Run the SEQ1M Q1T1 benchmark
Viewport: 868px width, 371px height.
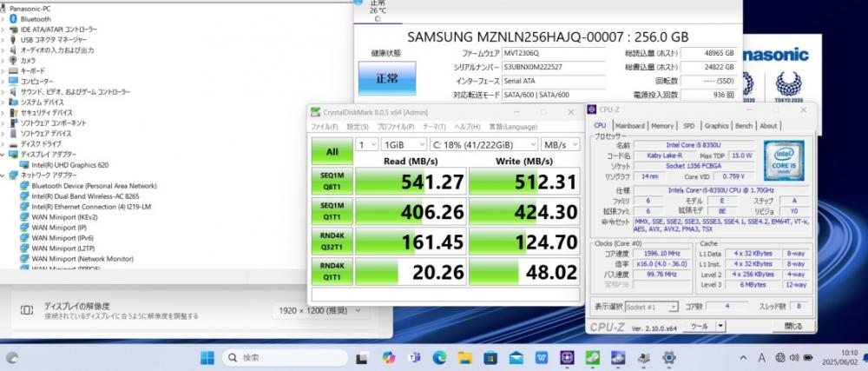pyautogui.click(x=332, y=211)
